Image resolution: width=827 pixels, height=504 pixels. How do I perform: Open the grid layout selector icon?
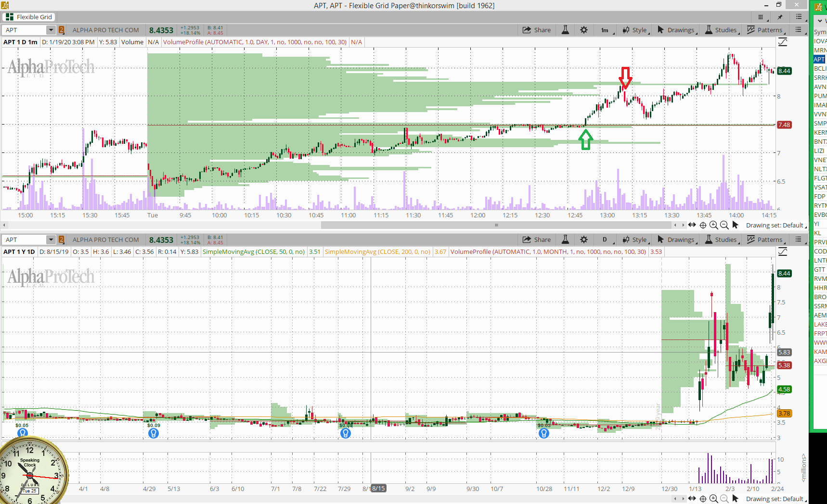click(x=761, y=17)
